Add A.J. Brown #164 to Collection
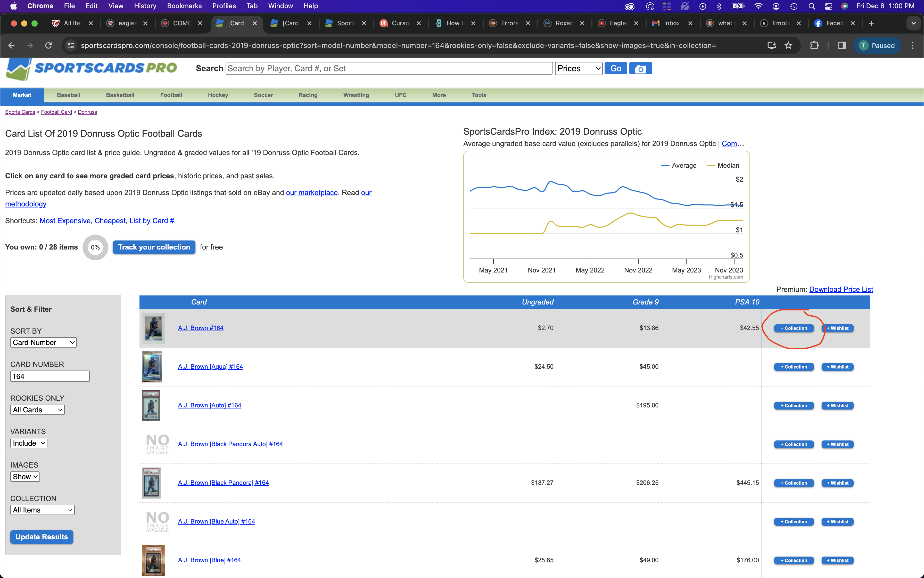This screenshot has height=578, width=924. pos(794,328)
